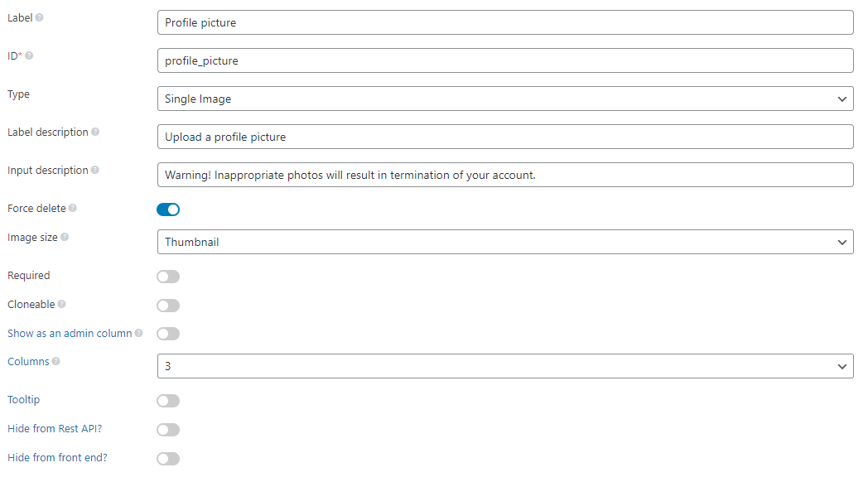Click the help icon next to Label
Image resolution: width=868 pixels, height=477 pixels.
[39, 17]
